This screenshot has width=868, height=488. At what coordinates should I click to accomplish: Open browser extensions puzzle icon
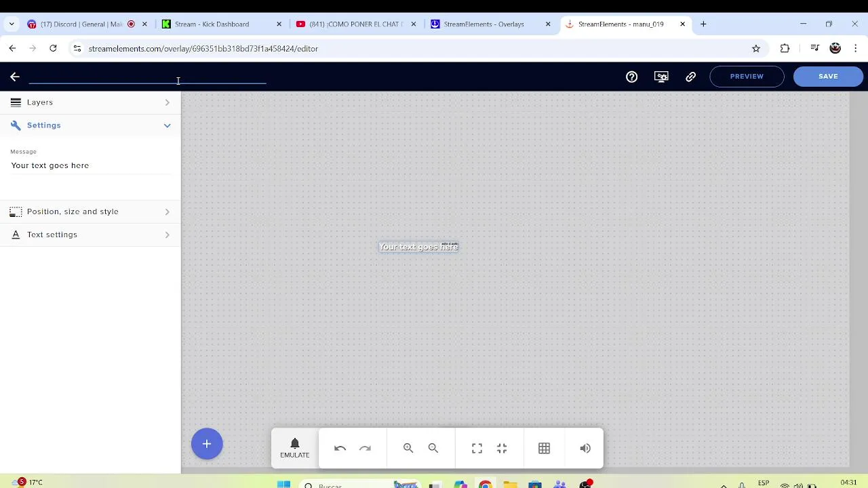[x=785, y=48]
